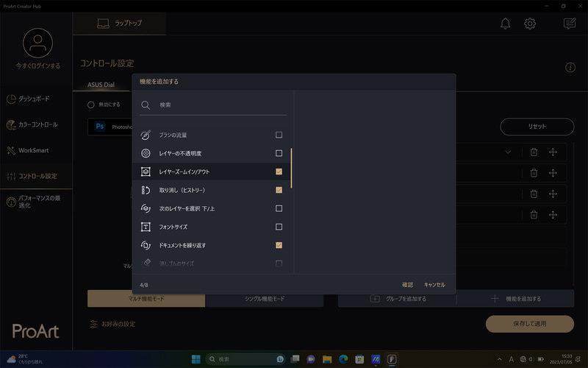
Task: Tick the フォントサイズ checkbox
Action: [279, 227]
